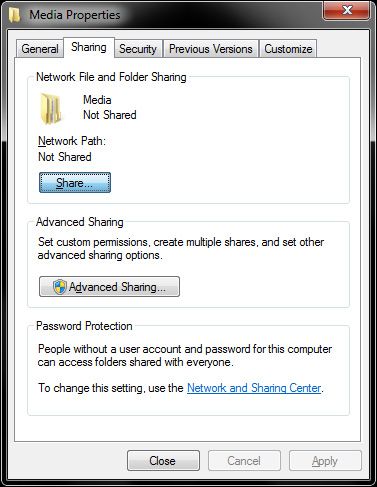The image size is (377, 487).
Task: Click the folder icon in the title bar
Action: 15,15
